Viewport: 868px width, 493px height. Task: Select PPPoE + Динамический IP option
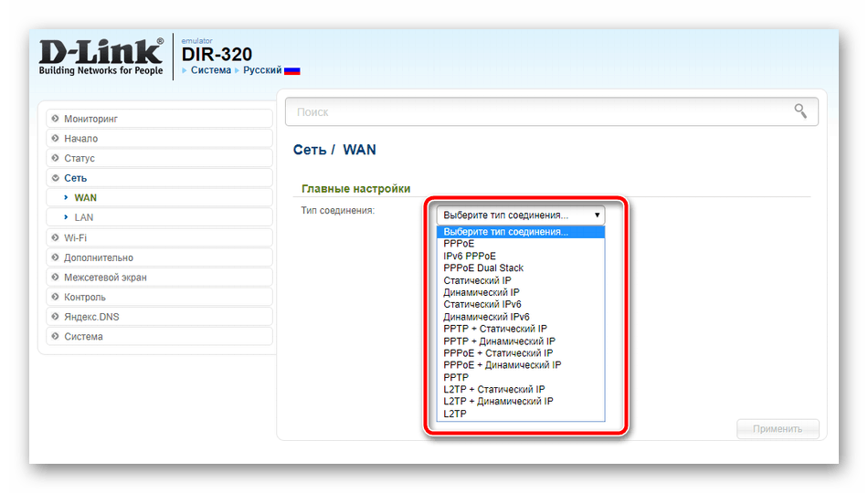521,365
